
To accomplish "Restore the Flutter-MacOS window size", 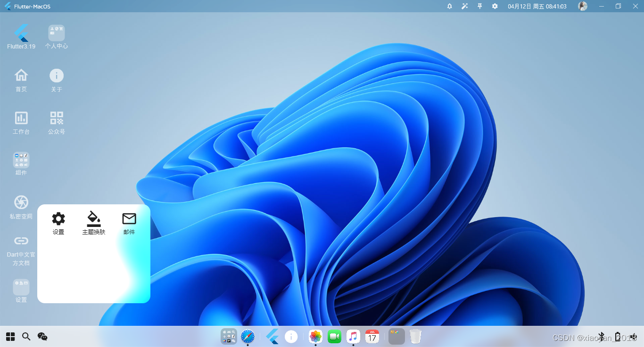I will point(618,6).
